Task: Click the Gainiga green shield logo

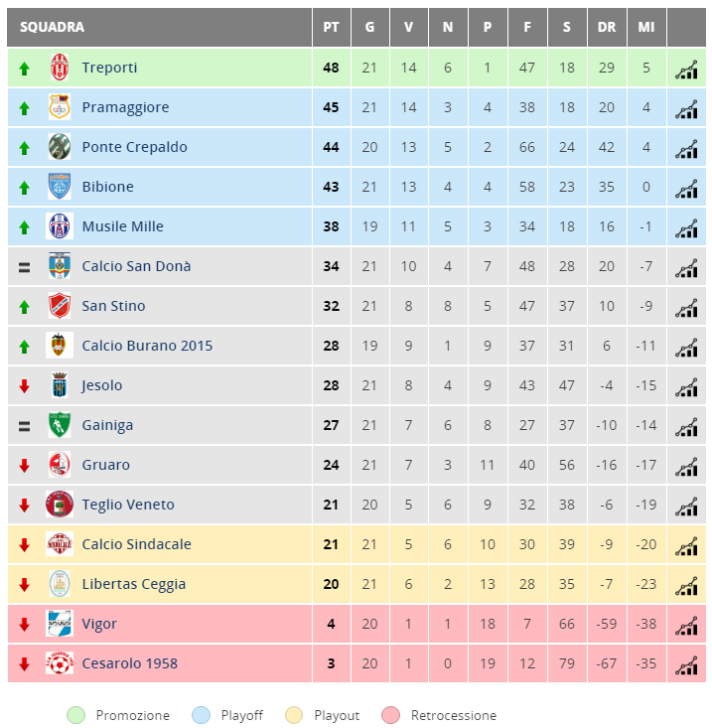Action: pos(60,424)
